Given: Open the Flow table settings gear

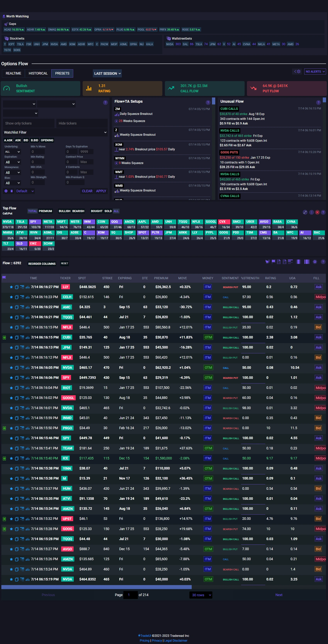Looking at the screenshot, I should click(315, 262).
